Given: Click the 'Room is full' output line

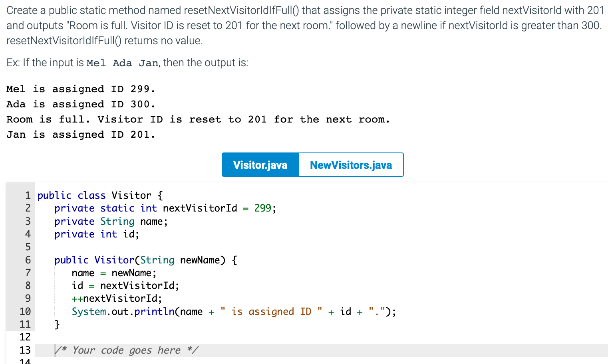Looking at the screenshot, I should click(198, 119).
